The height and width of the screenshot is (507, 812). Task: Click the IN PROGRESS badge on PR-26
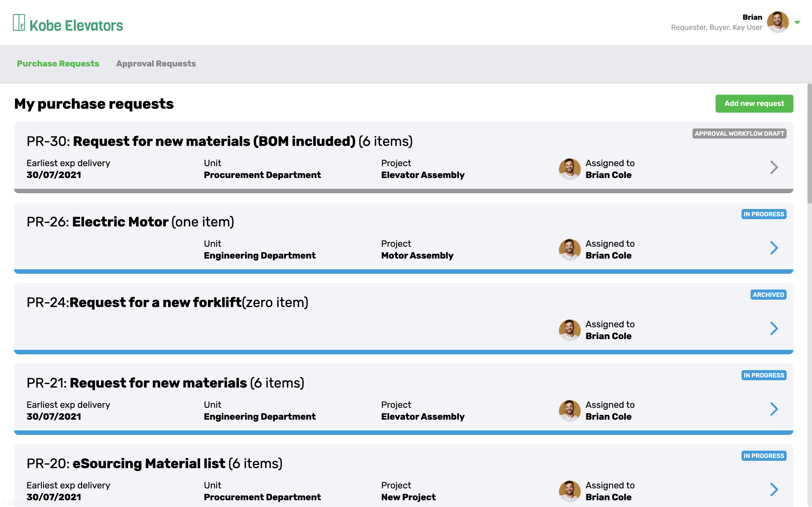point(764,214)
